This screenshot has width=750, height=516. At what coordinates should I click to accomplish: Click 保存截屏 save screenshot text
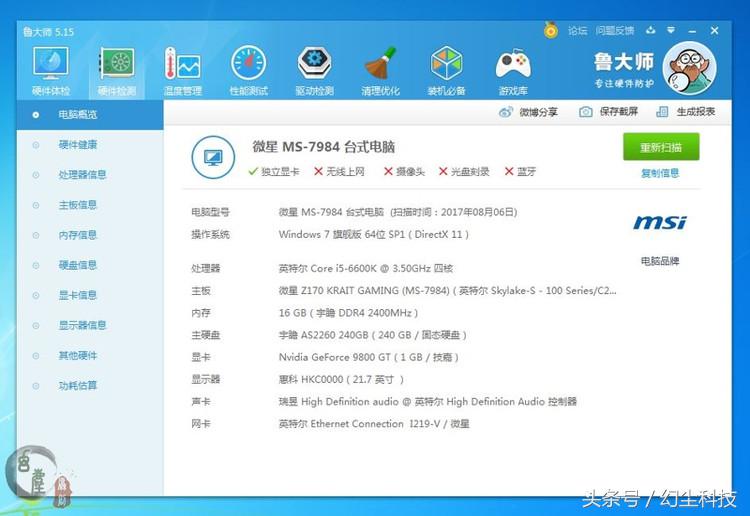pyautogui.click(x=618, y=112)
